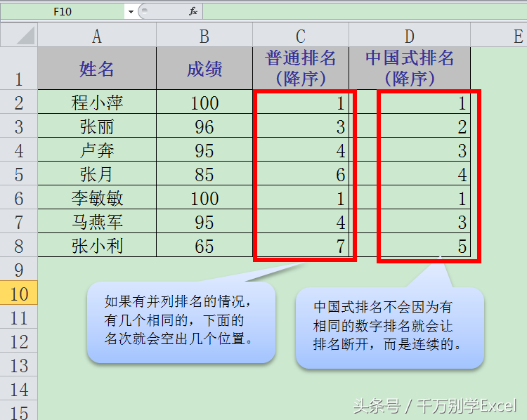Click normal rank 3 in 张丽 row
Screen dimensions: 527x420
point(301,126)
